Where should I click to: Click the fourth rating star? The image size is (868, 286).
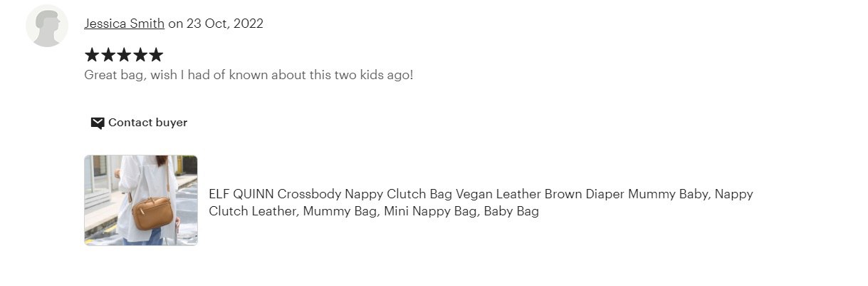(140, 55)
